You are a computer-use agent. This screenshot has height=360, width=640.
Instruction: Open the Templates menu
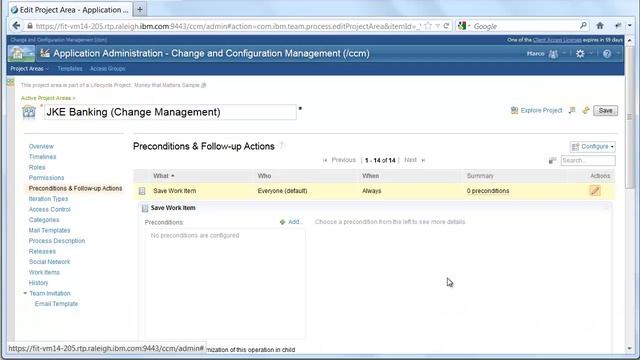click(70, 69)
